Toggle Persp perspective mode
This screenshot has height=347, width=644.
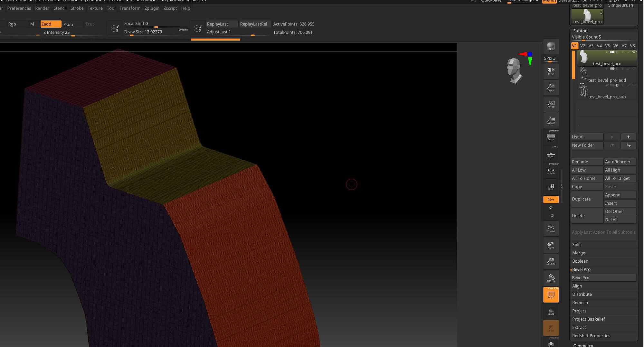[x=551, y=137]
